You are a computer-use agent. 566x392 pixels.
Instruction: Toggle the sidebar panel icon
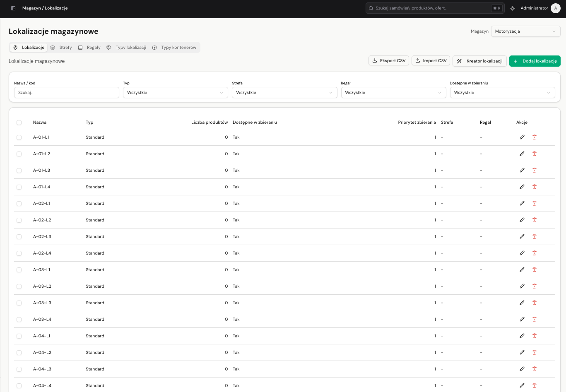tap(13, 8)
